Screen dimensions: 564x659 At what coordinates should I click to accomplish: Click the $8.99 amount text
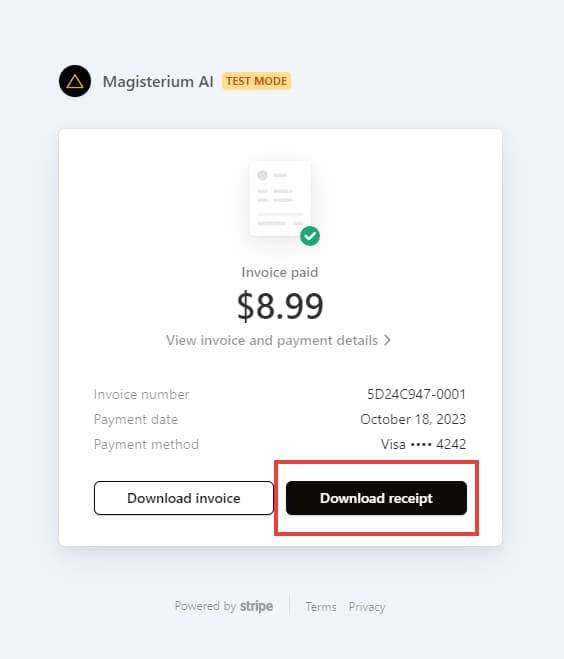[280, 306]
